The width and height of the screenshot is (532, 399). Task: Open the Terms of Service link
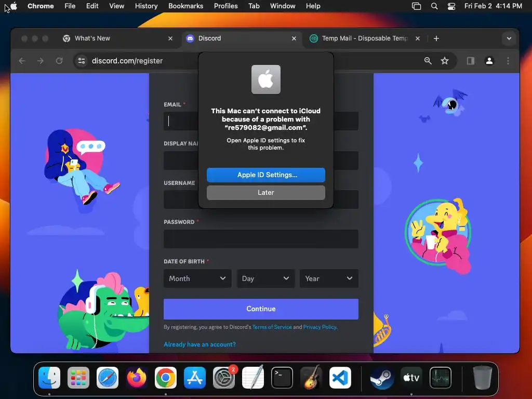(272, 327)
